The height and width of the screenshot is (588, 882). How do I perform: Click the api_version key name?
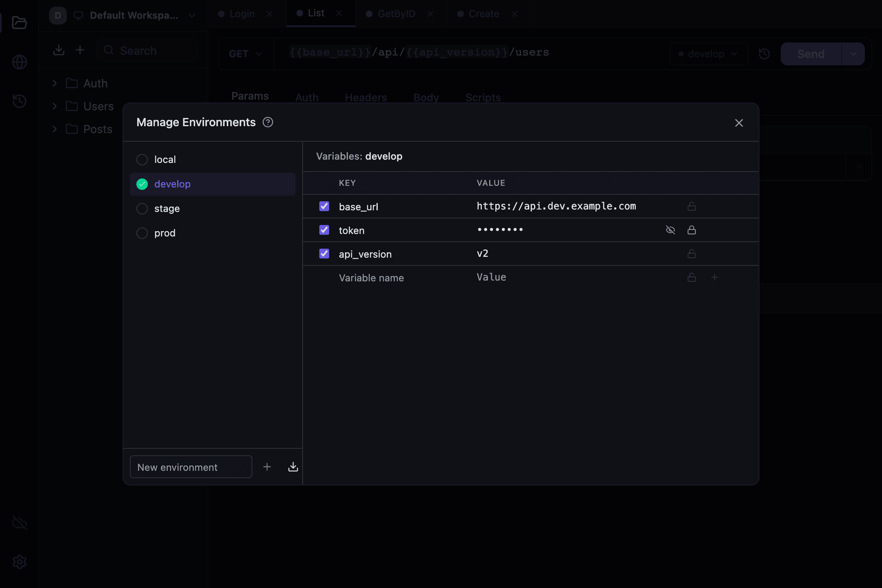tap(365, 254)
